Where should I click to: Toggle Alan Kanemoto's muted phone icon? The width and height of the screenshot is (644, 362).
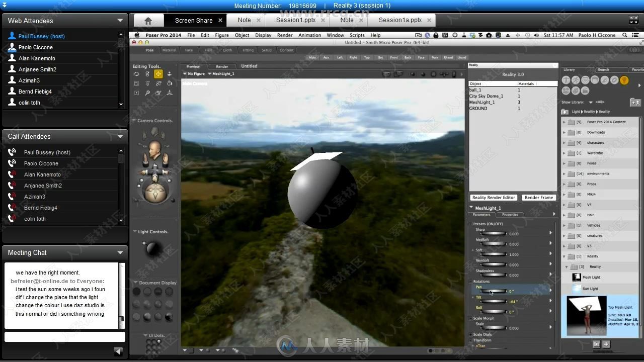(x=12, y=174)
